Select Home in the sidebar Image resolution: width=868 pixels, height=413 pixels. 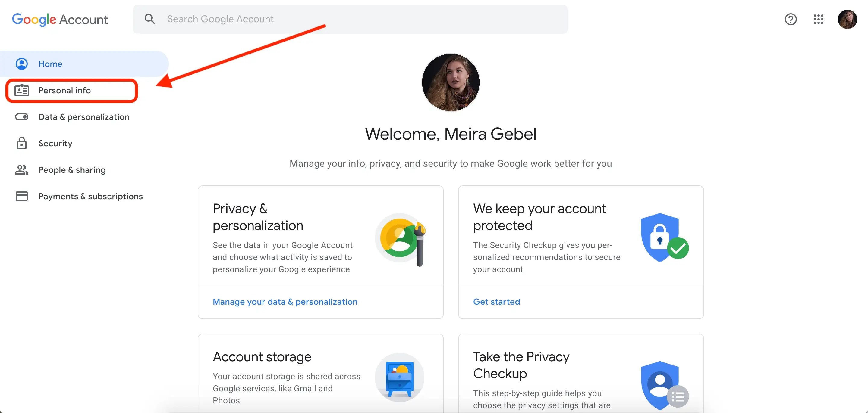(x=50, y=64)
